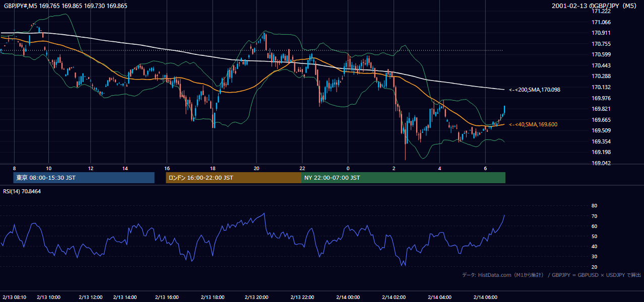Click price level 171.066 on axis
This screenshot has width=644, height=302.
point(601,22)
